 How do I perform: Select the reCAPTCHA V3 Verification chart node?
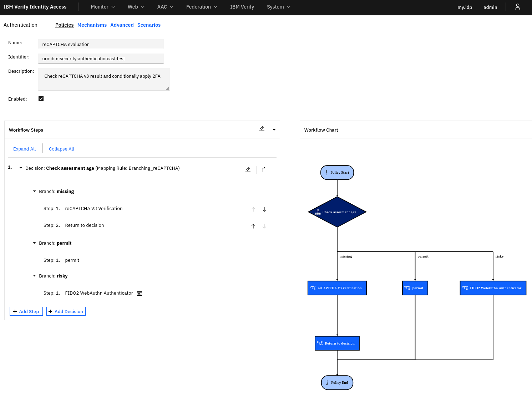tap(337, 288)
